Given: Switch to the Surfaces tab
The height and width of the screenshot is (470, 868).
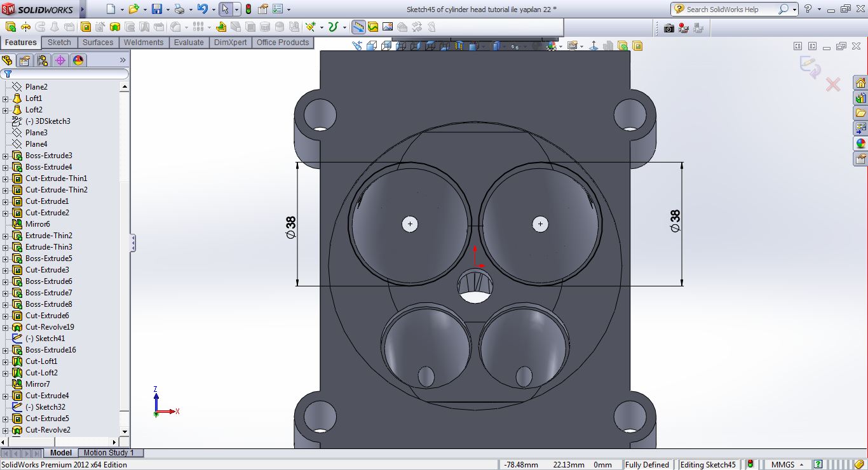Looking at the screenshot, I should pos(98,43).
